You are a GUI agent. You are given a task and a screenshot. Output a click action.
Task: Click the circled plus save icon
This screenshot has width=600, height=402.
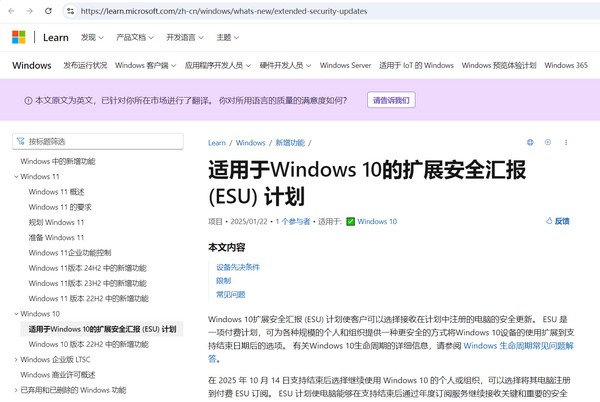(x=548, y=142)
